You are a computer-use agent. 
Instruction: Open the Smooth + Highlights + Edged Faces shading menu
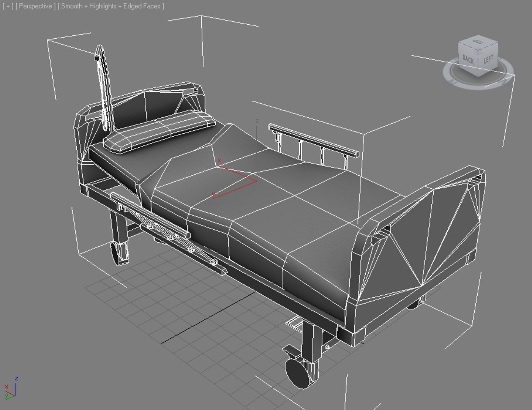[x=111, y=6]
